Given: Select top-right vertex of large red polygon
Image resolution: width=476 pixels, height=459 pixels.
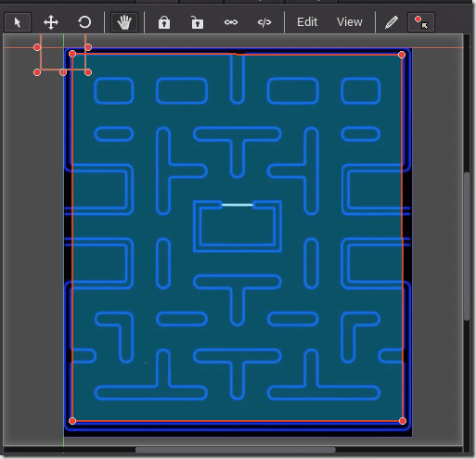Looking at the screenshot, I should [402, 55].
